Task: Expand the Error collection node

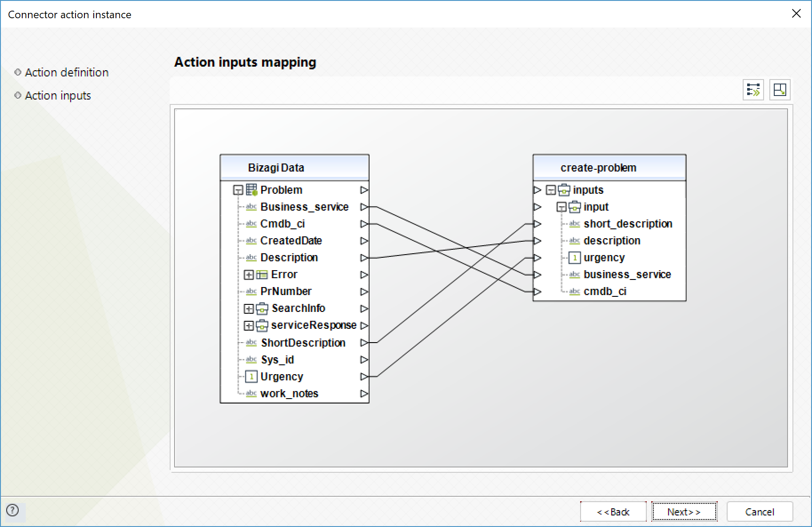Action: point(249,275)
